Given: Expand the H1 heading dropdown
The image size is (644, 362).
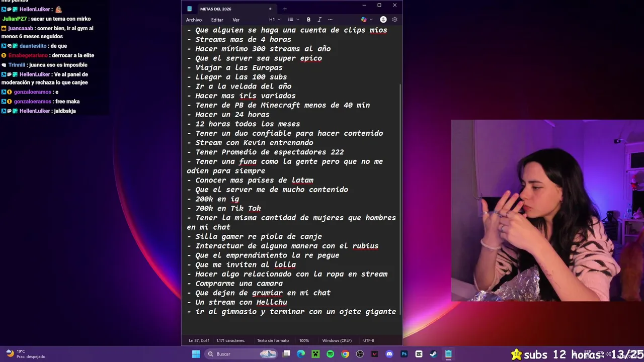Looking at the screenshot, I should click(274, 20).
